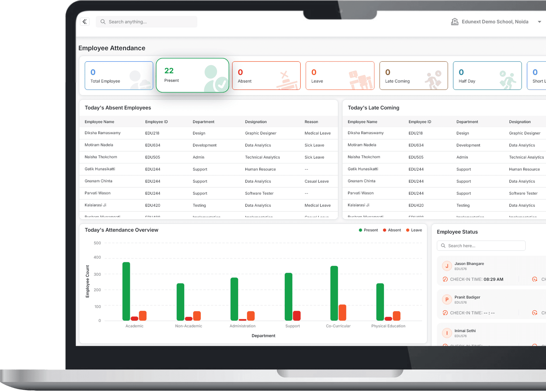Viewport: 546px width, 392px height.
Task: Click check-in clock icon for Pranit Badiger
Action: click(445, 313)
